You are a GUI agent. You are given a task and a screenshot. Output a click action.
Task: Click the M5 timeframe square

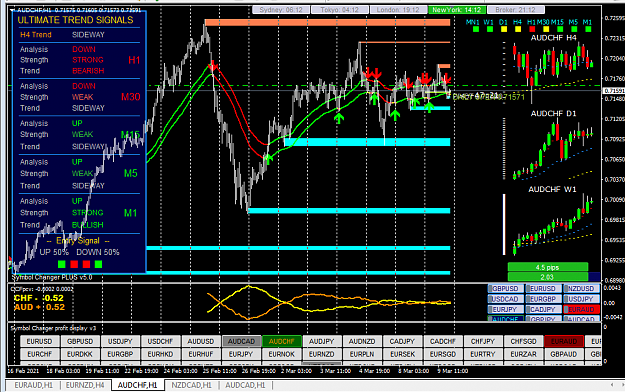tap(574, 29)
